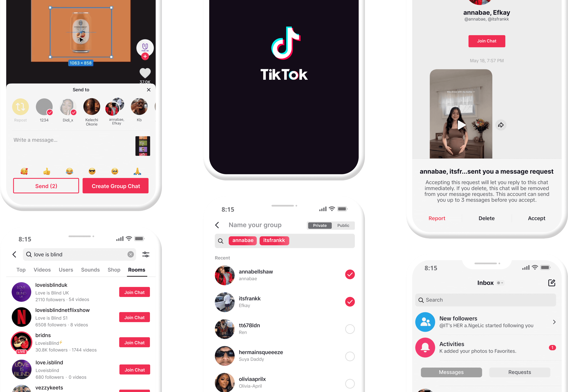
Task: Tap the pregnancy video thumbnail in chat
Action: [461, 114]
